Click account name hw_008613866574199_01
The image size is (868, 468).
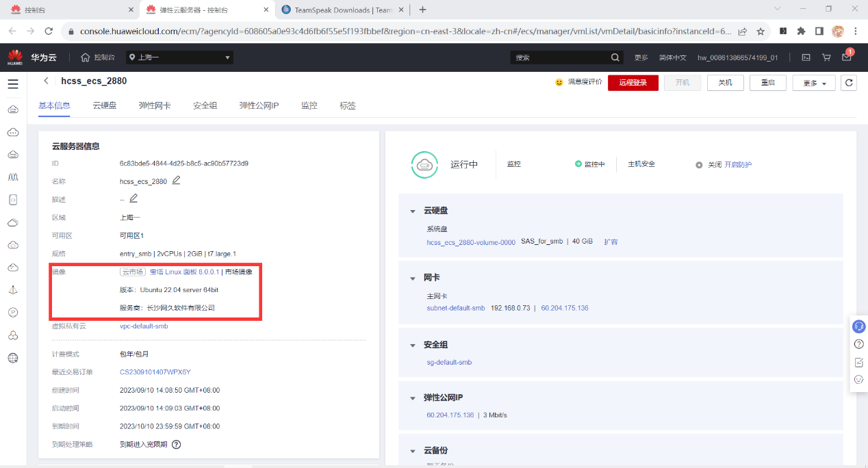738,57
